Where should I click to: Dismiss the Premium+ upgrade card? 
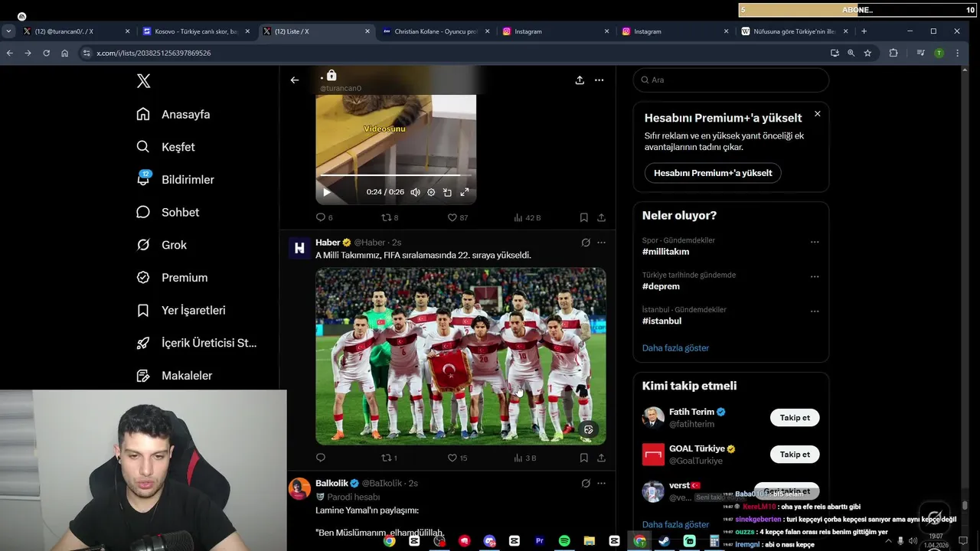[817, 113]
